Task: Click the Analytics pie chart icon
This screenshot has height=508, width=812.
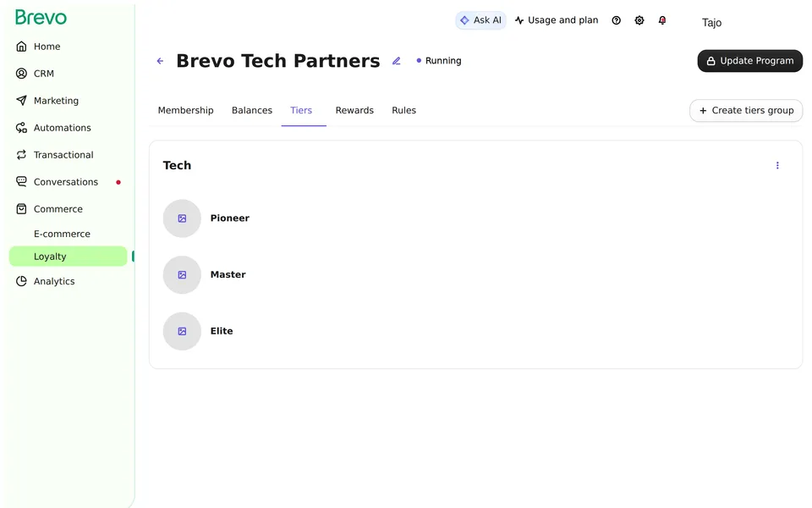Action: coord(21,281)
